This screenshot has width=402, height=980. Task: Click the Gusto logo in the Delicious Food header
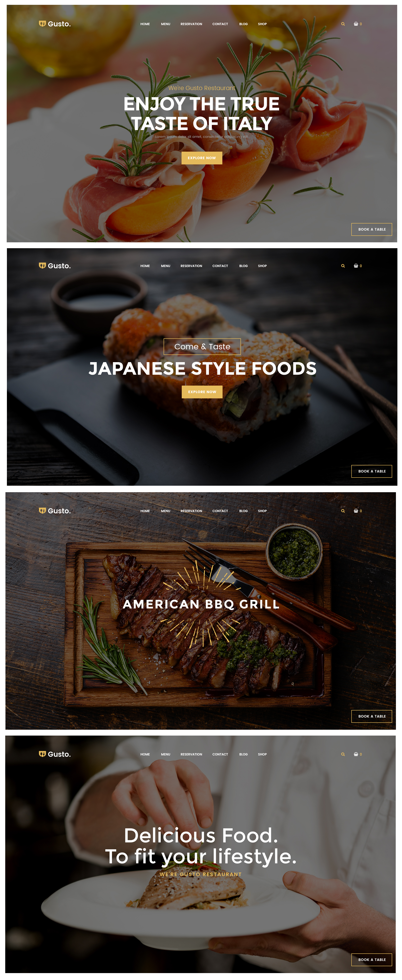pos(55,754)
